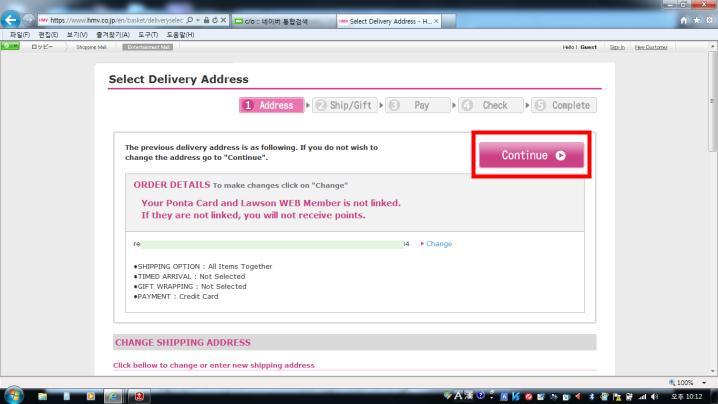Open the browser tools gear icon
718x404 pixels.
[x=707, y=20]
